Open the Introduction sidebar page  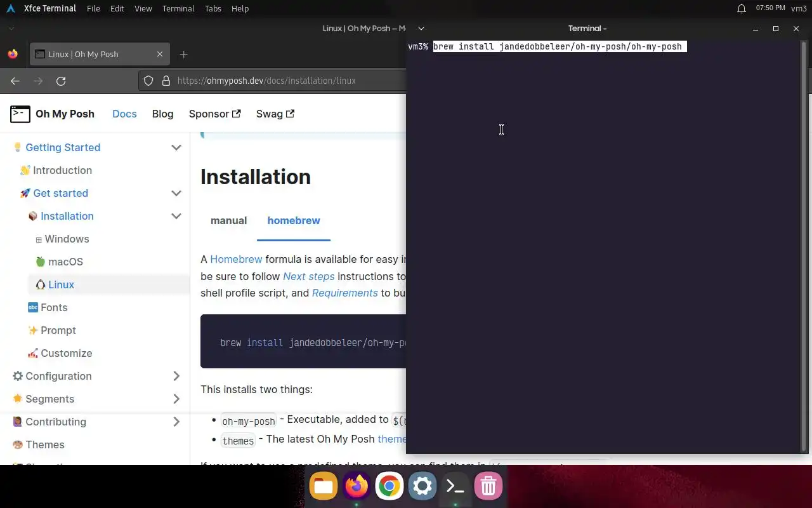(62, 170)
